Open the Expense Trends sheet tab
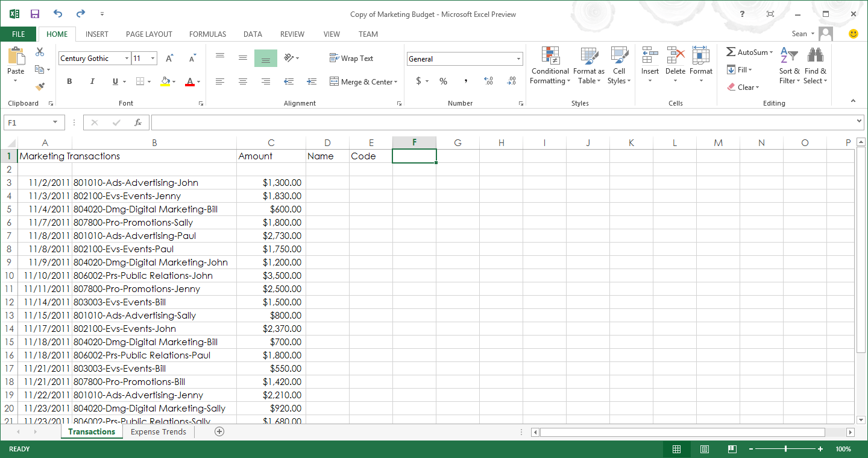This screenshot has width=868, height=458. (158, 431)
